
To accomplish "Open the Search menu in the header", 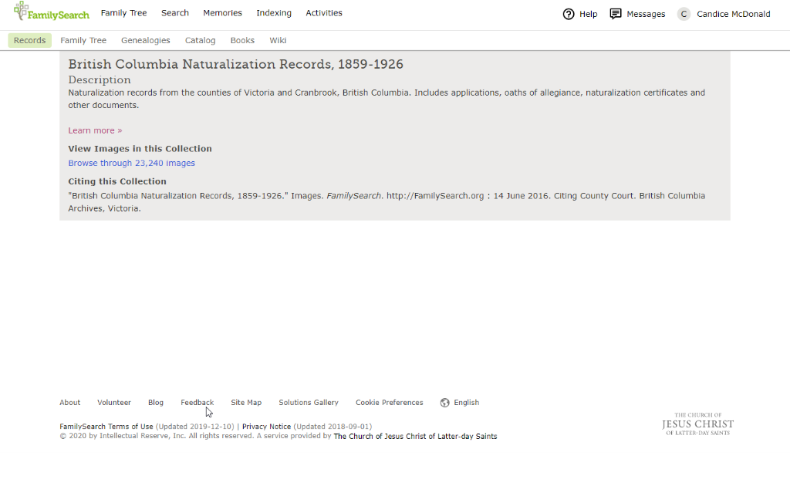I will tap(175, 13).
